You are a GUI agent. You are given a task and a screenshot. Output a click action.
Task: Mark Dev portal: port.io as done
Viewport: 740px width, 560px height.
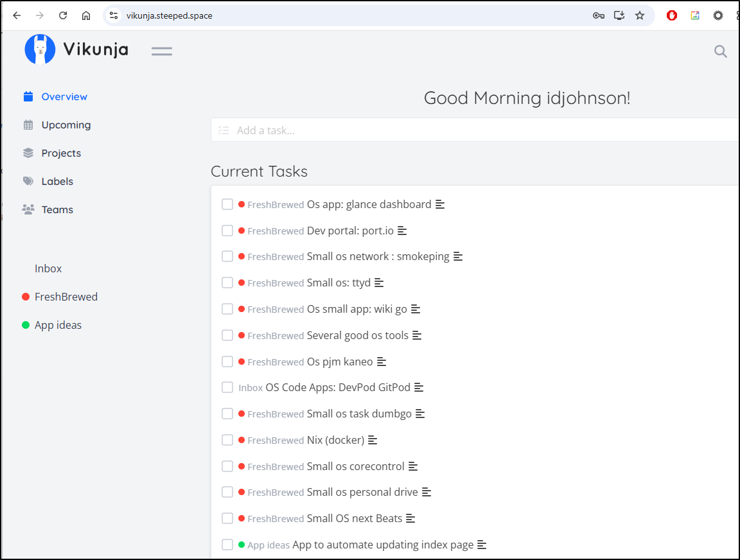[227, 231]
